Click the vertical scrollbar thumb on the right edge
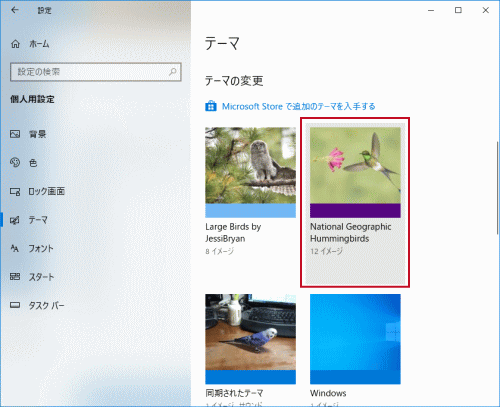The height and width of the screenshot is (407, 500). (498, 188)
